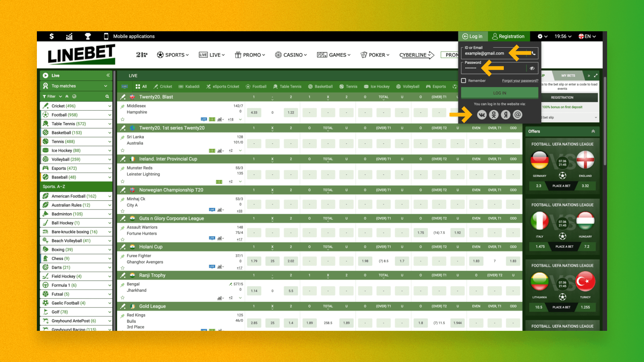Open the LIVE menu in navbar
The image size is (644, 362).
pos(212,55)
